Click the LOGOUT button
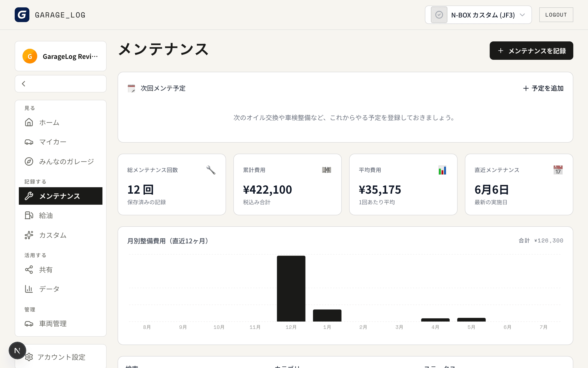 (x=556, y=15)
